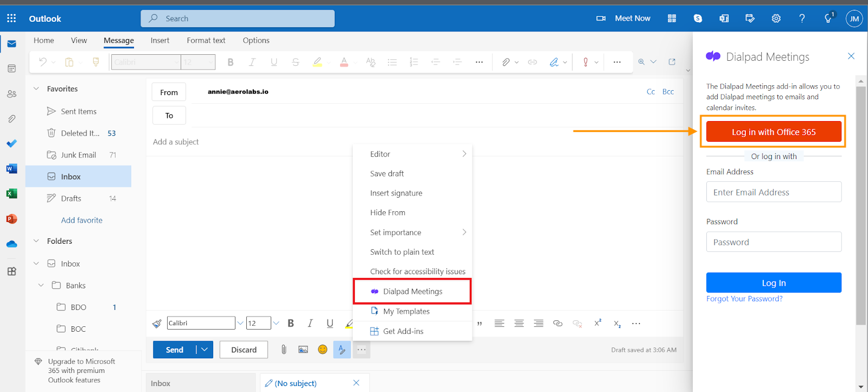Screen dimensions: 868x392
Task: Open zoom dropdown in ribbon
Action: coord(653,62)
